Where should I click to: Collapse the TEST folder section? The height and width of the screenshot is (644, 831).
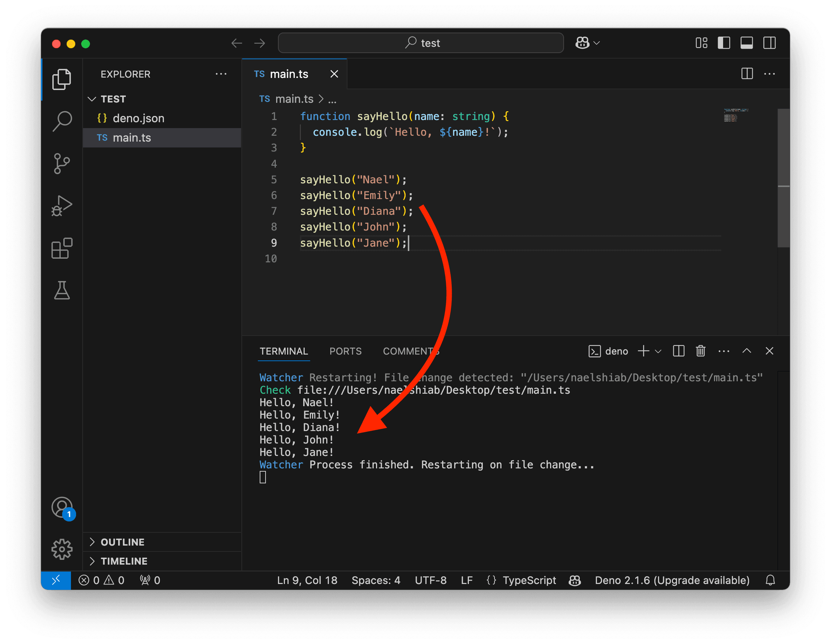click(x=162, y=99)
